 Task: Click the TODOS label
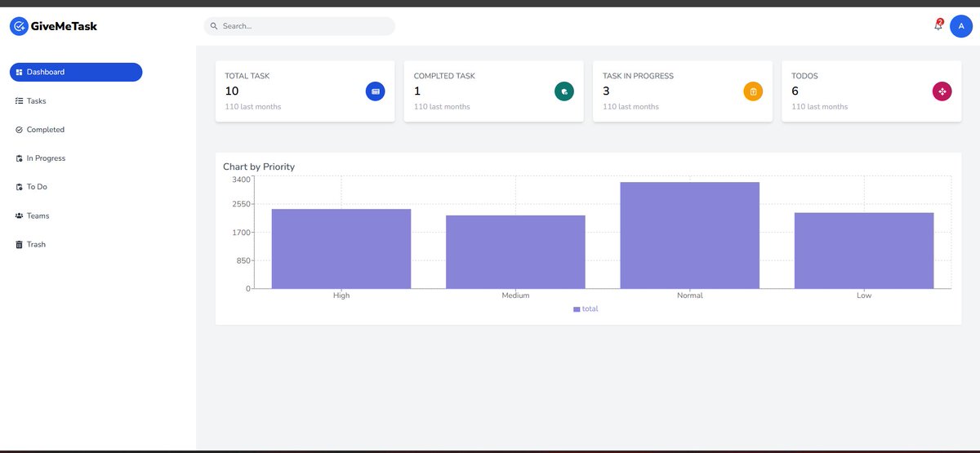pyautogui.click(x=804, y=76)
